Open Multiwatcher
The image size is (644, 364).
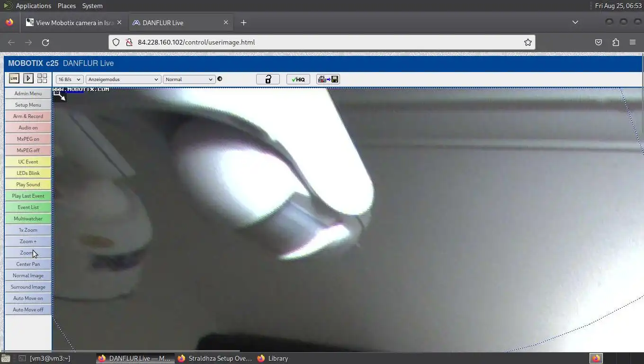(28, 218)
